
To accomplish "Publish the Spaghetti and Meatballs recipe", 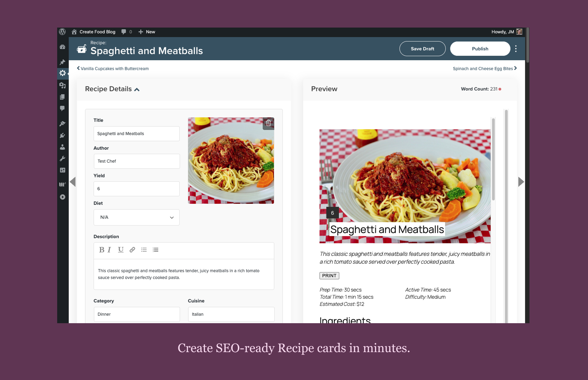I will [x=480, y=49].
